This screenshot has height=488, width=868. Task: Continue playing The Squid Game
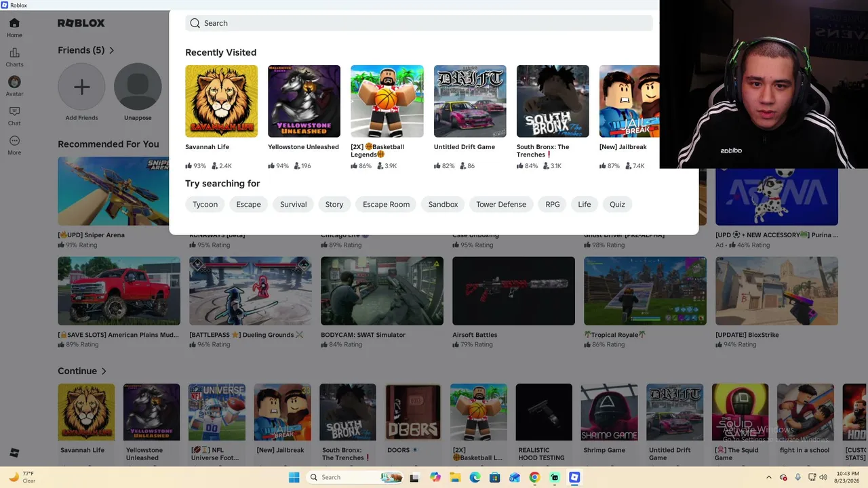coord(741,412)
